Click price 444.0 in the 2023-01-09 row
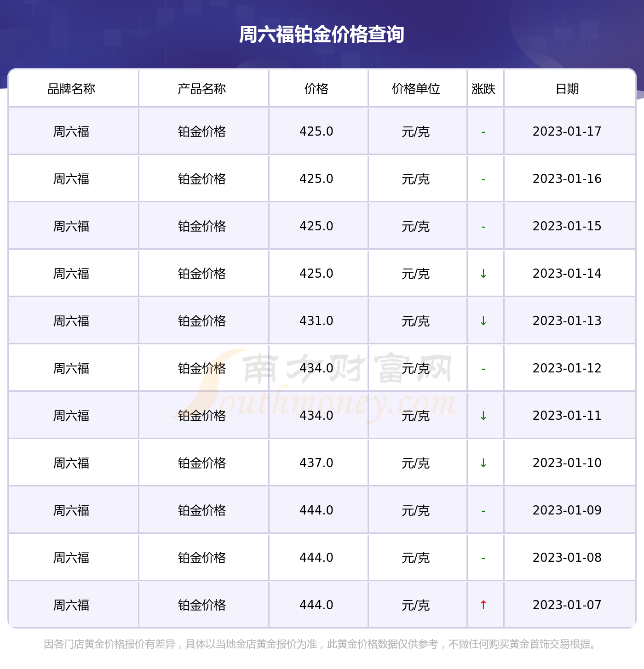Image resolution: width=644 pixels, height=669 pixels. click(316, 510)
